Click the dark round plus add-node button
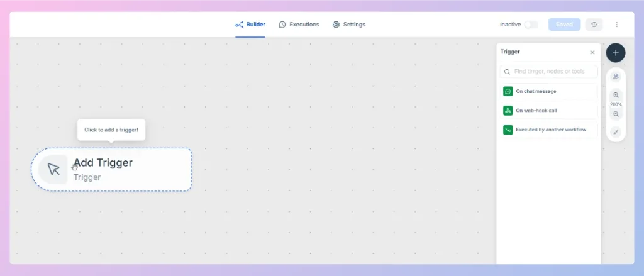644x276 pixels. point(615,53)
